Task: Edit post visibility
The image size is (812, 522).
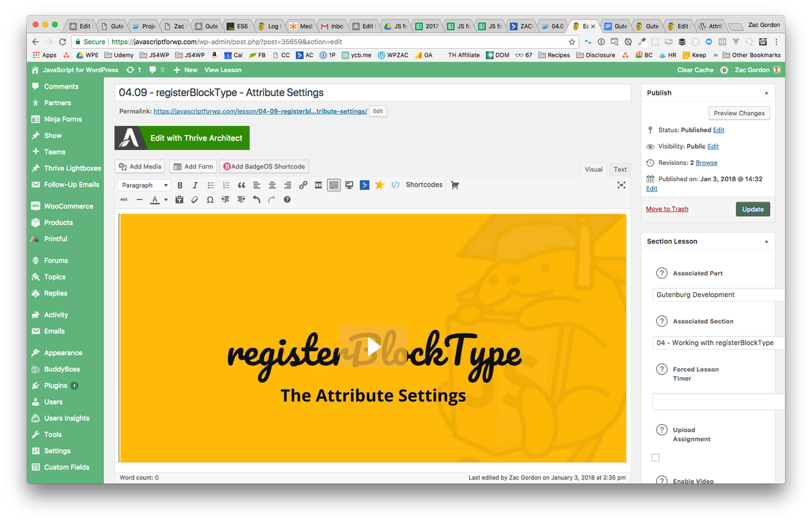Action: [x=713, y=146]
